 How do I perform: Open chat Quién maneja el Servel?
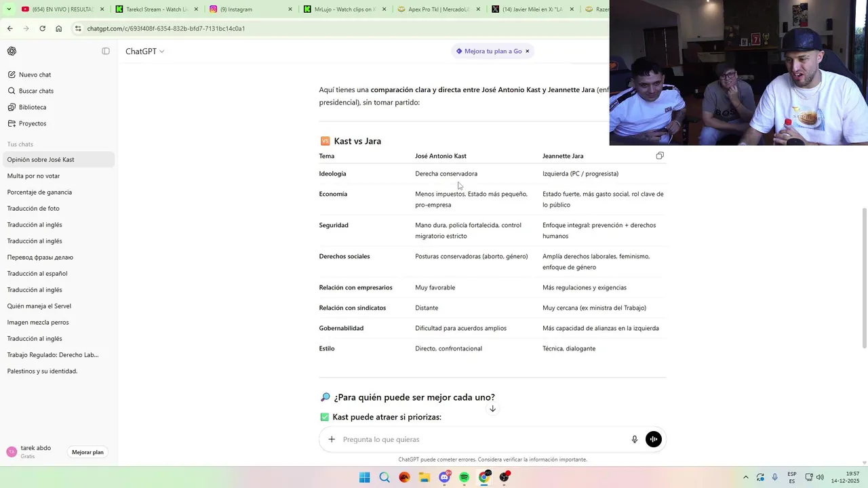click(x=59, y=306)
